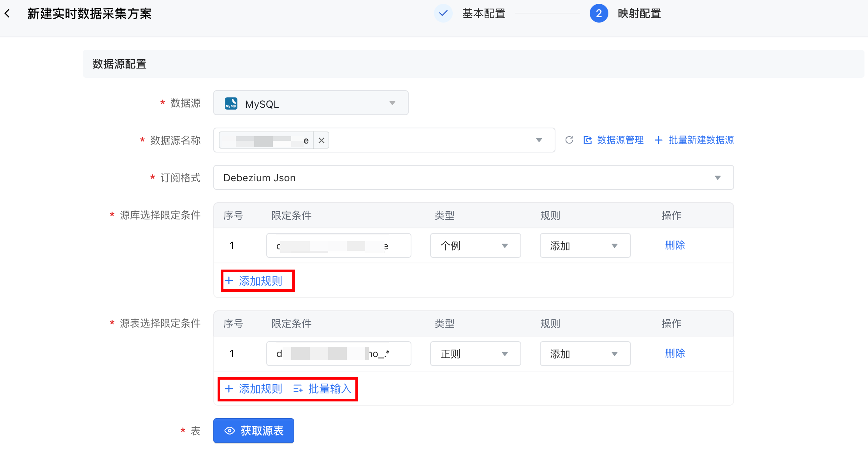Viewport: 868px width, 452px height.
Task: Click the 源表 限定条件 input field
Action: pos(339,354)
